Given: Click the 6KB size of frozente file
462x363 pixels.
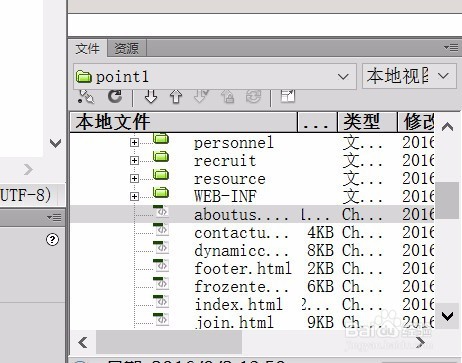Looking at the screenshot, I should (x=320, y=287).
